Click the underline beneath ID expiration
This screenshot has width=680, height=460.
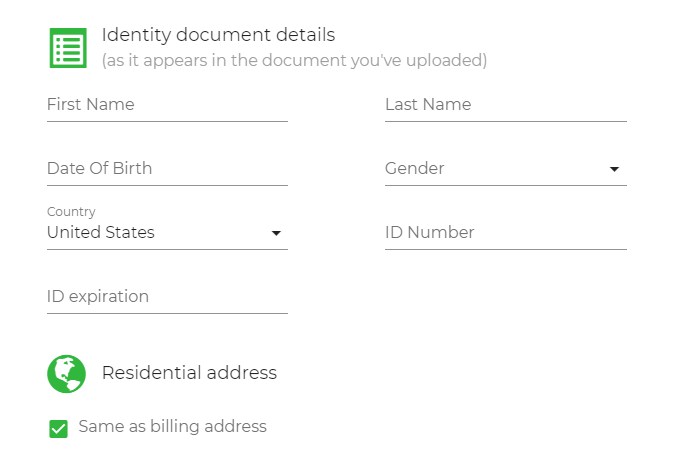167,313
